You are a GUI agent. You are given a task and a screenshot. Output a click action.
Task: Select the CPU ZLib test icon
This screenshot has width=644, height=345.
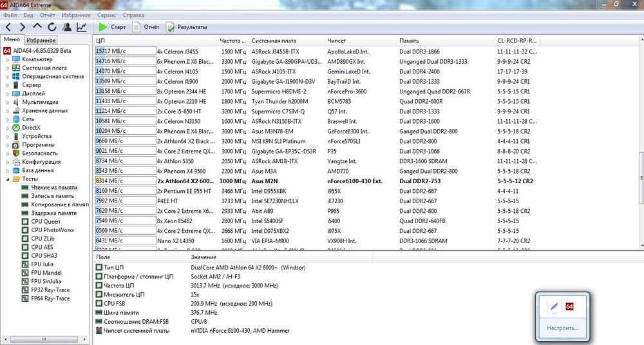(25, 239)
